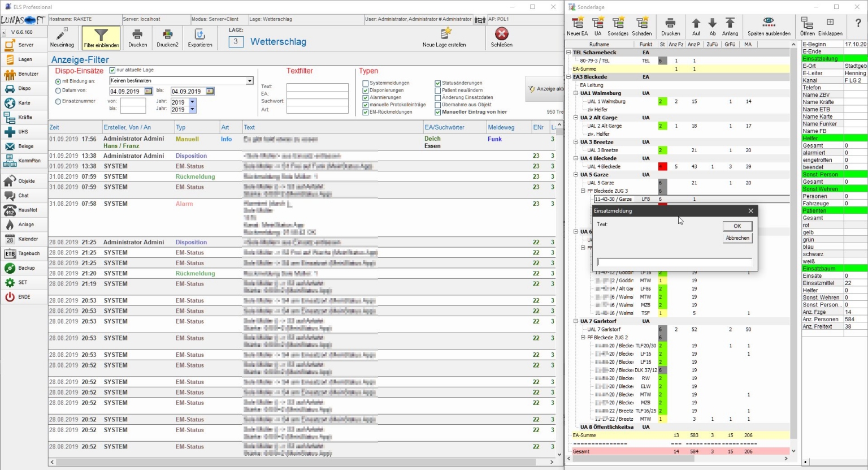
Task: Open Objekte in the sidebar menu
Action: 24,181
